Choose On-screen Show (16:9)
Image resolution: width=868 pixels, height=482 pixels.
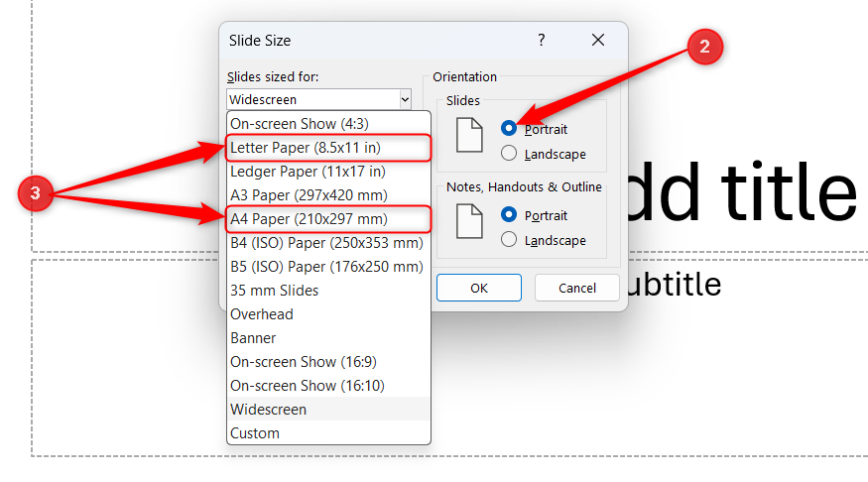pos(328,362)
